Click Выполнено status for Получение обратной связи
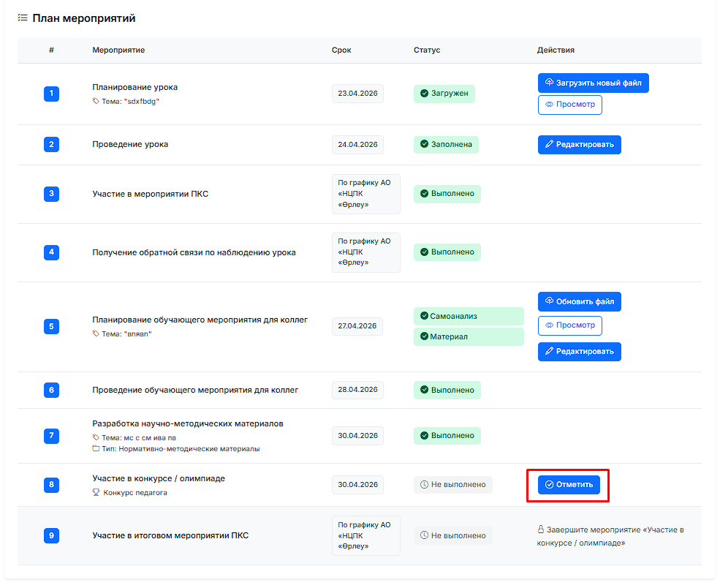This screenshot has height=588, width=720. 447,252
